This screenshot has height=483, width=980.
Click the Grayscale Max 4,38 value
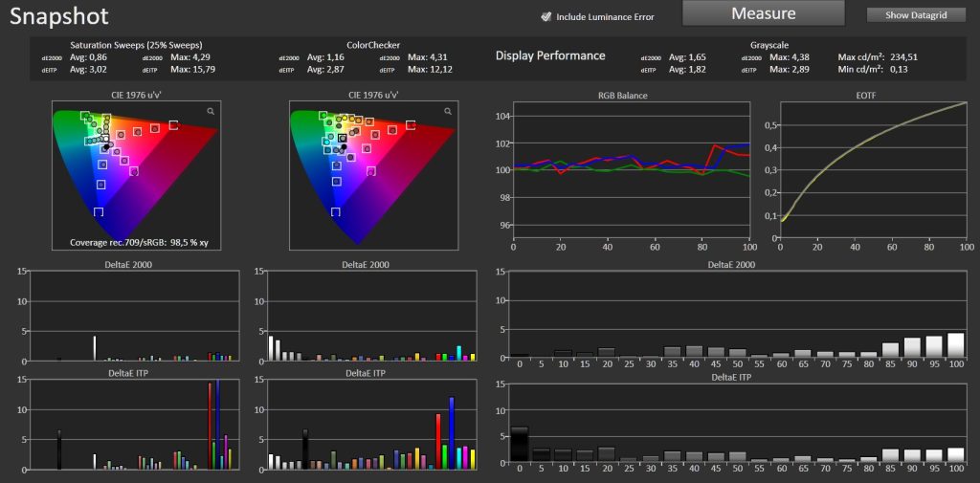pos(790,56)
